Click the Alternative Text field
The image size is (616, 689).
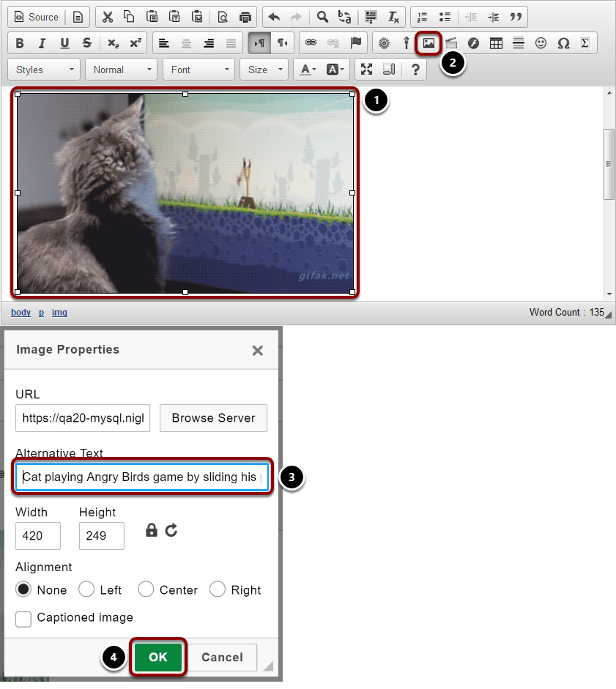142,477
